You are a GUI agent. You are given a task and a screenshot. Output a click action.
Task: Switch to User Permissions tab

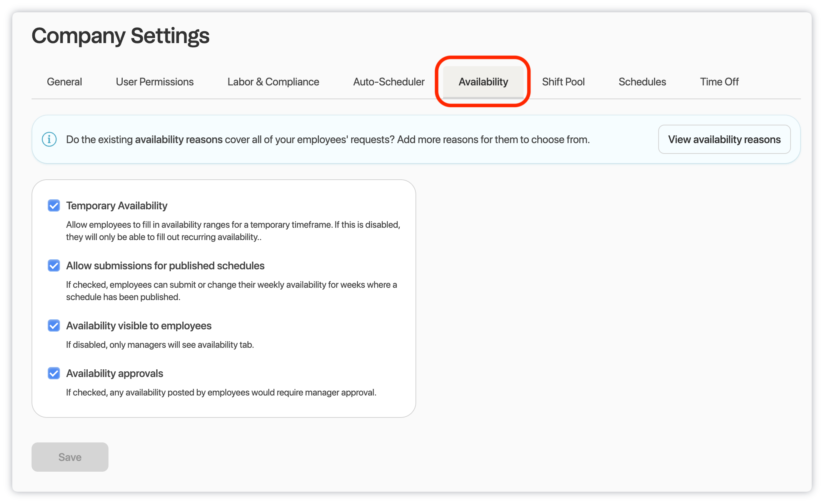155,82
